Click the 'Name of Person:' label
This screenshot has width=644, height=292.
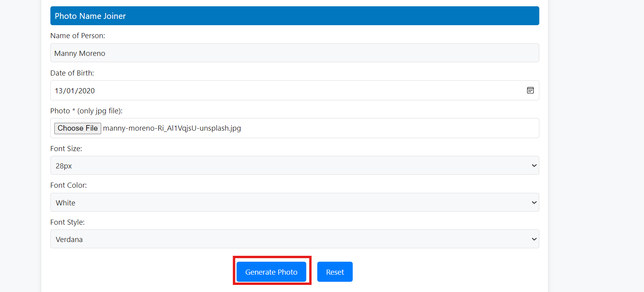pos(78,36)
